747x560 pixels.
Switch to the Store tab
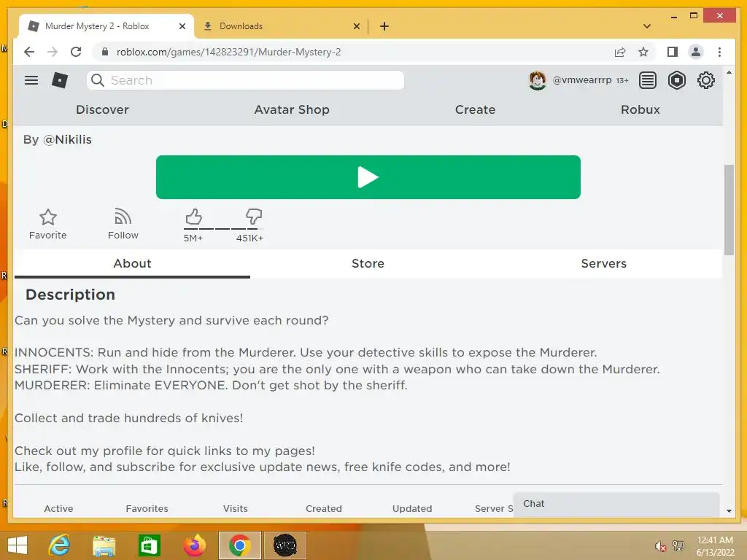[x=368, y=263]
